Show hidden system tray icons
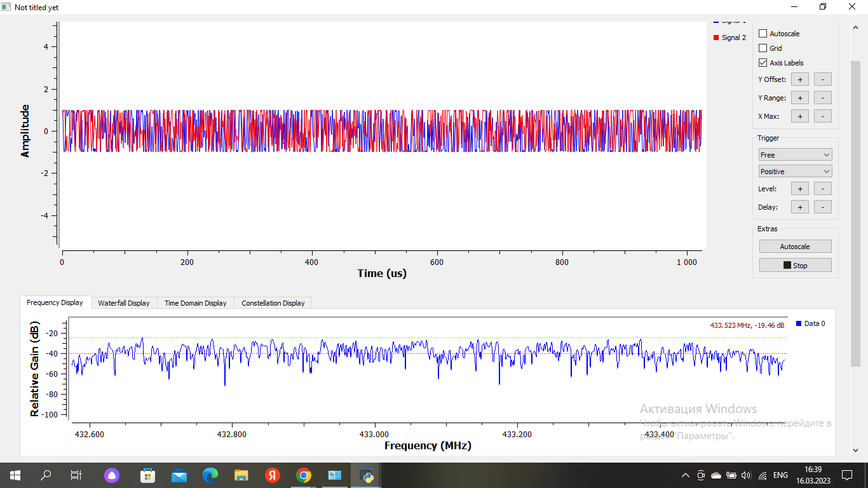The height and width of the screenshot is (488, 868). tap(685, 475)
